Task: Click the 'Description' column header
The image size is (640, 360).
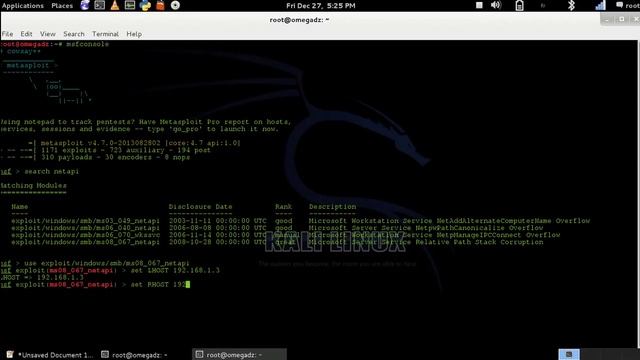Action: (x=332, y=207)
